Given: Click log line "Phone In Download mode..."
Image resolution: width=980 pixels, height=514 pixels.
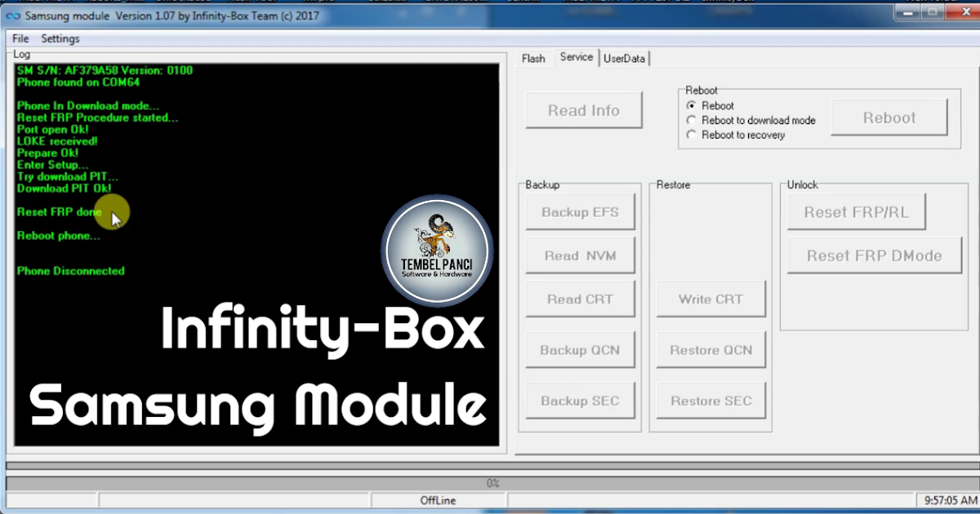Looking at the screenshot, I should click(x=88, y=106).
